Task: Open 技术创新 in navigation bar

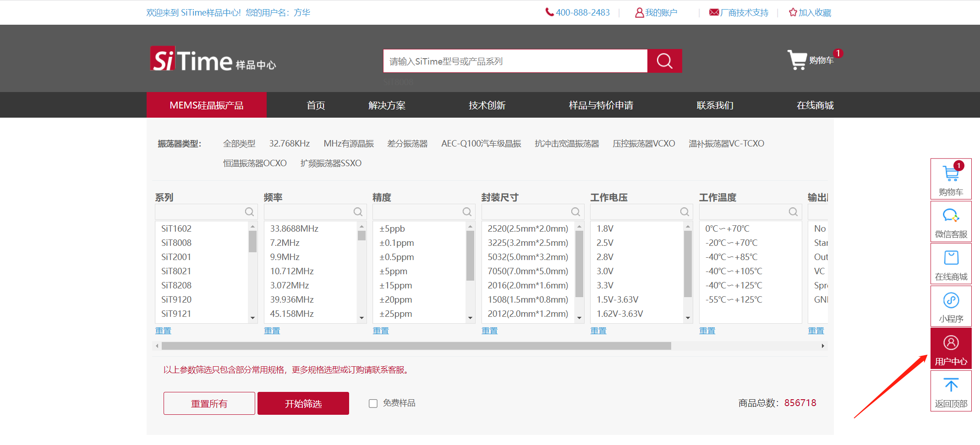Action: pos(487,105)
